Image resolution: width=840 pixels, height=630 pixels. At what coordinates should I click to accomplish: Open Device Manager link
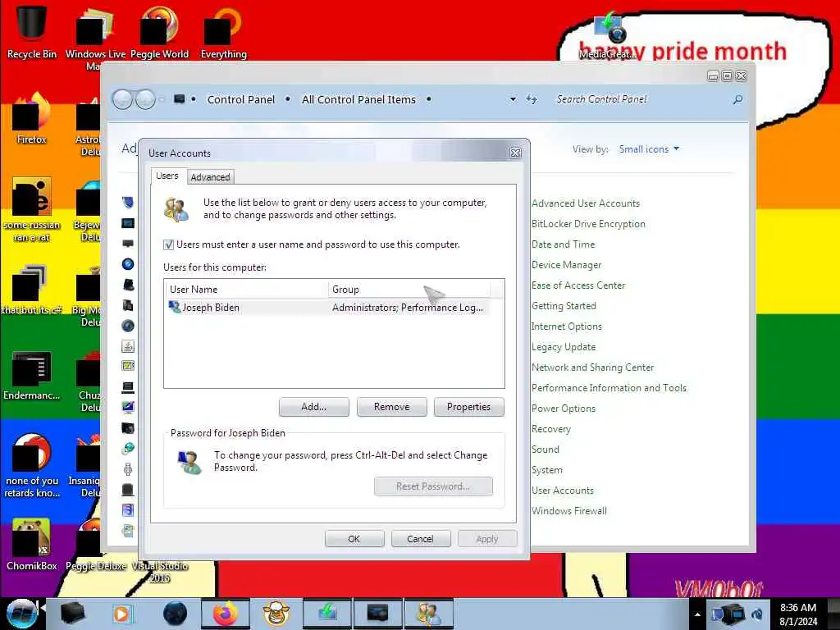point(566,265)
